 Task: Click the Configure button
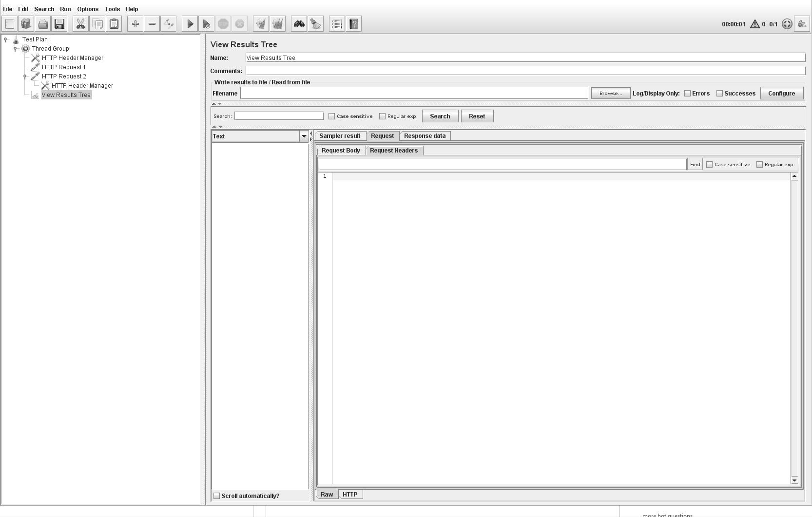pos(781,94)
